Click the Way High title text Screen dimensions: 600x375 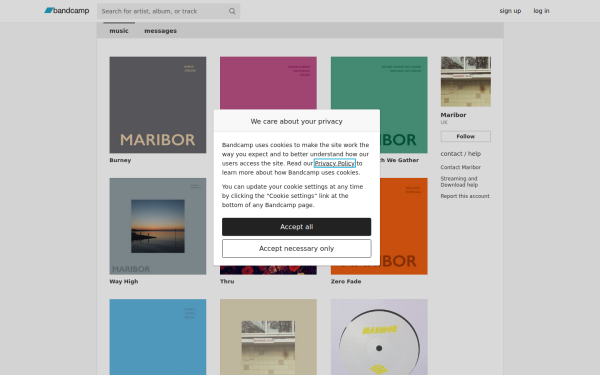click(x=124, y=281)
